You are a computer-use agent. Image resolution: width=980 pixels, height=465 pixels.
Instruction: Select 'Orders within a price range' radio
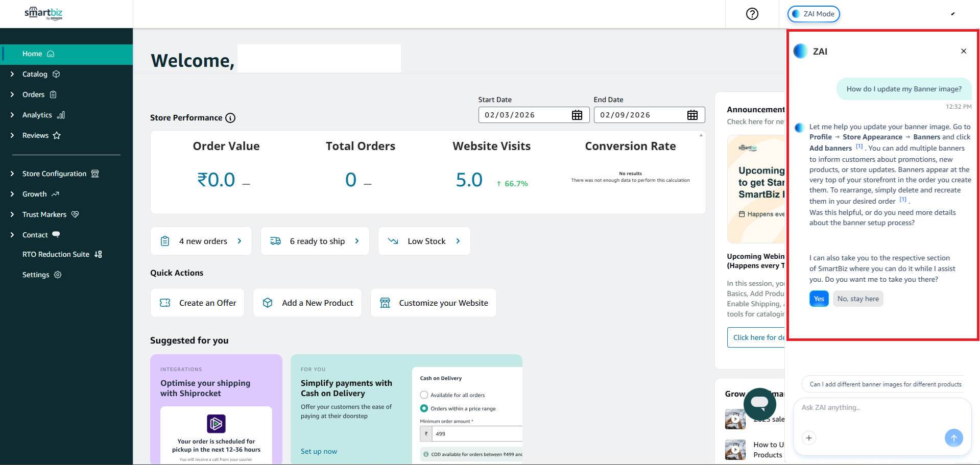pos(424,408)
